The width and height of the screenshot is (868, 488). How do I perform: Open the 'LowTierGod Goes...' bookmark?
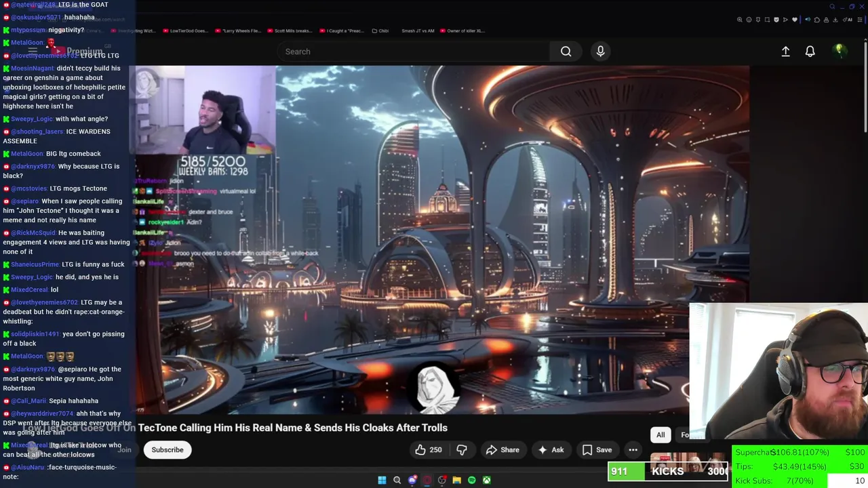click(185, 30)
